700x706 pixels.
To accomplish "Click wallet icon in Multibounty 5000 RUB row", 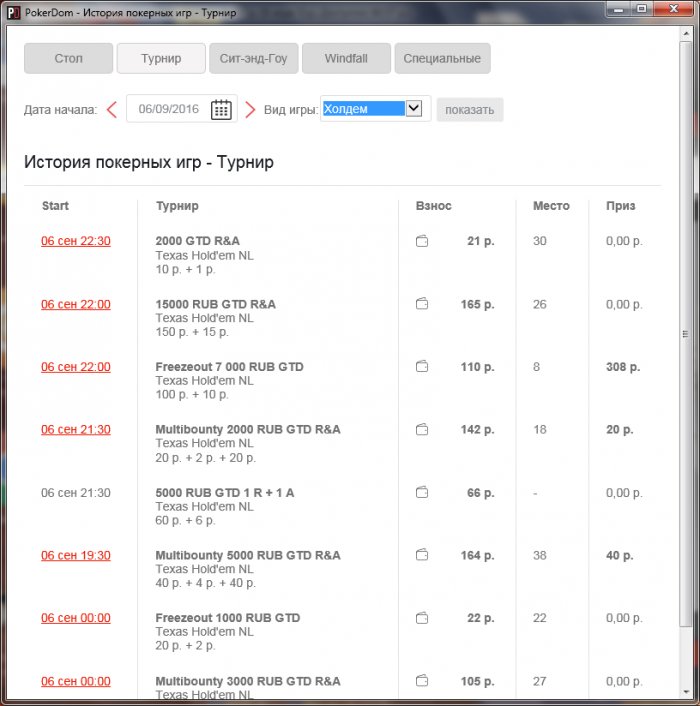I will click(x=422, y=555).
